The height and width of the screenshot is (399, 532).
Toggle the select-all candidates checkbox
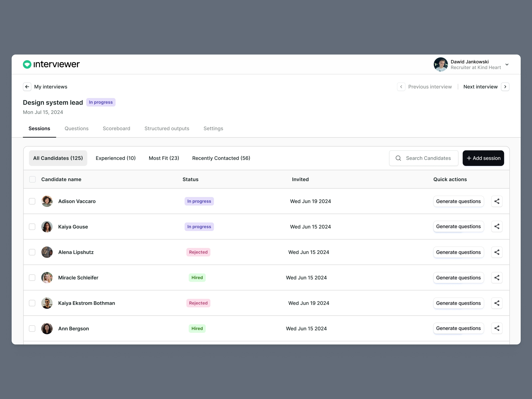[x=32, y=179]
